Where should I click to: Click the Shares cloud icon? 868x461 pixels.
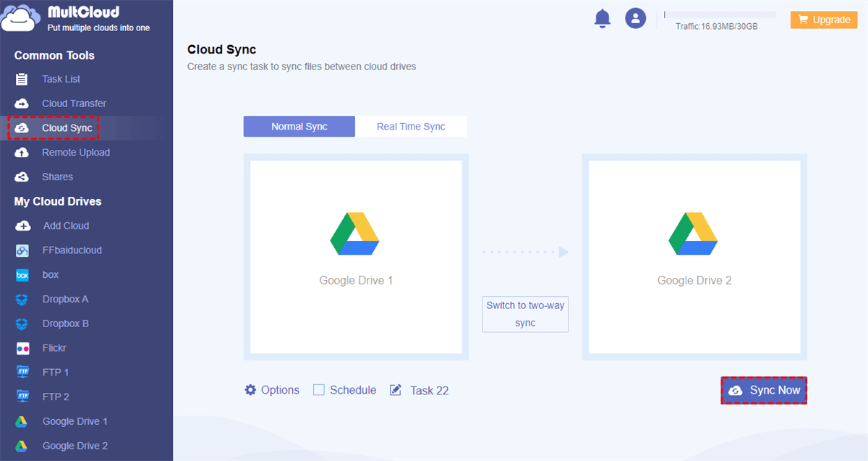[x=22, y=177]
